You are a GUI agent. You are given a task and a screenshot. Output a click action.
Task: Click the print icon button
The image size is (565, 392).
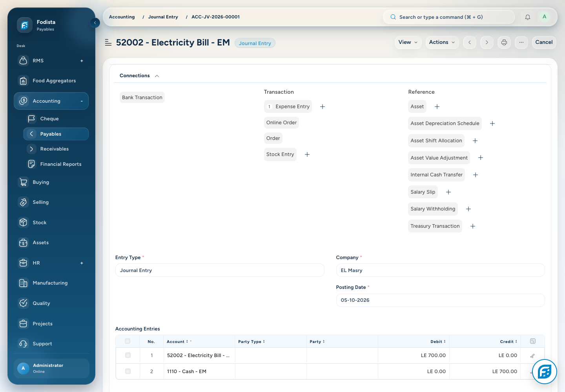pyautogui.click(x=504, y=42)
